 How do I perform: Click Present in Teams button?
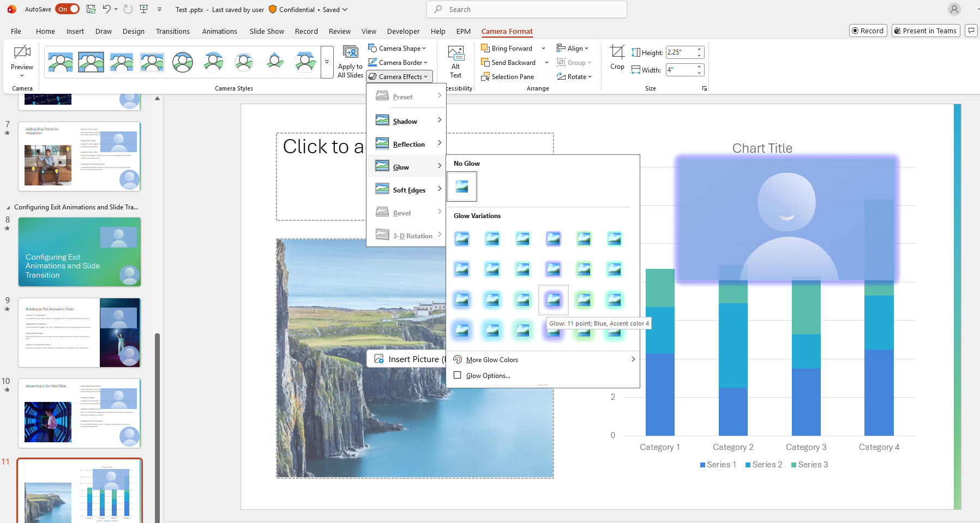tap(927, 31)
